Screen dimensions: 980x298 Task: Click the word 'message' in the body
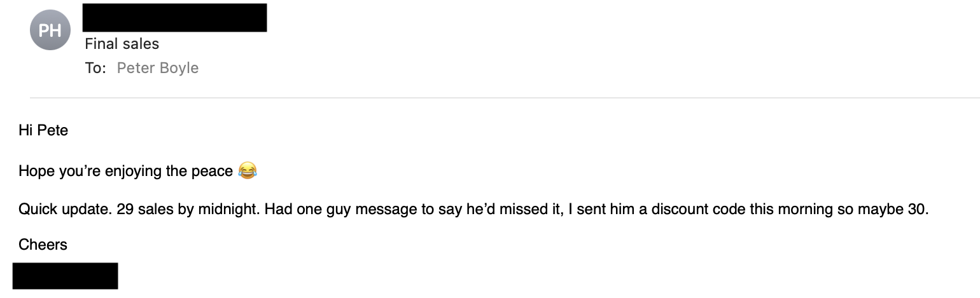382,210
